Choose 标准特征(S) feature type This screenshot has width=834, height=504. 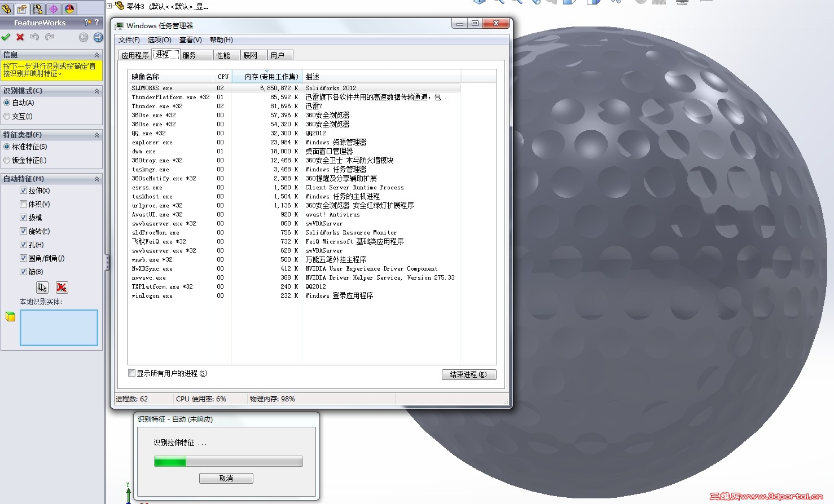point(7,147)
